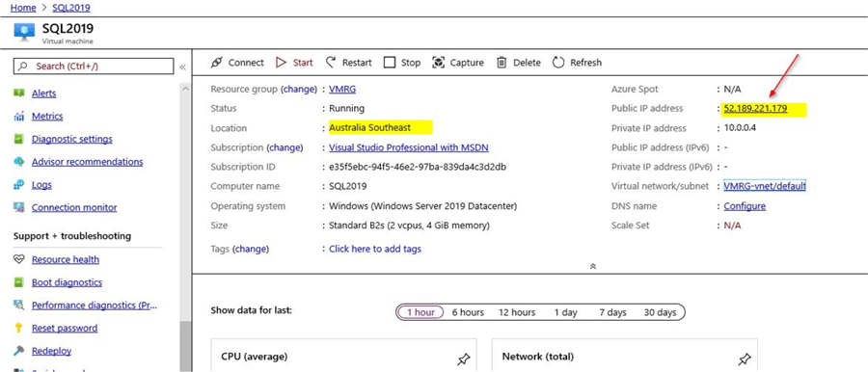Image resolution: width=868 pixels, height=372 pixels.
Task: Click the search magnifier icon
Action: (23, 66)
